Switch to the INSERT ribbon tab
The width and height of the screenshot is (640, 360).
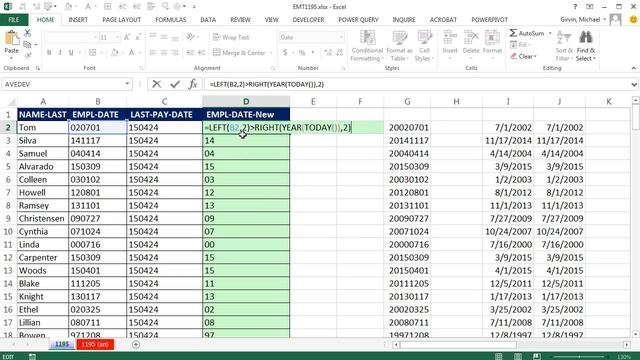pyautogui.click(x=78, y=20)
